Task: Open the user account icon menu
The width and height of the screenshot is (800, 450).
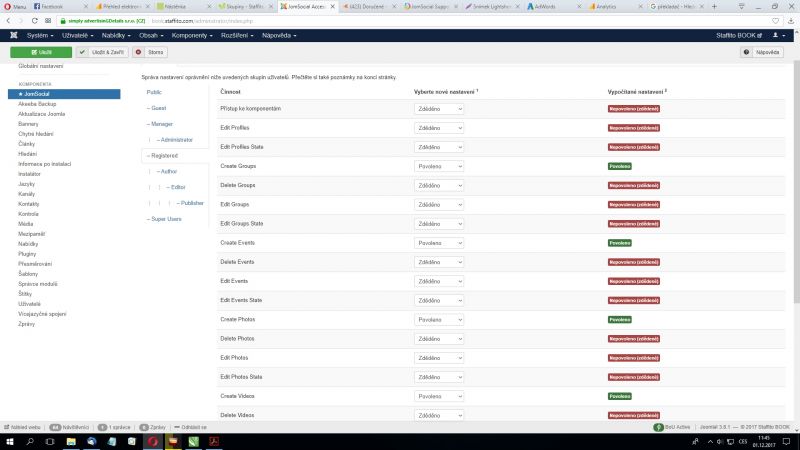Action: (x=777, y=35)
